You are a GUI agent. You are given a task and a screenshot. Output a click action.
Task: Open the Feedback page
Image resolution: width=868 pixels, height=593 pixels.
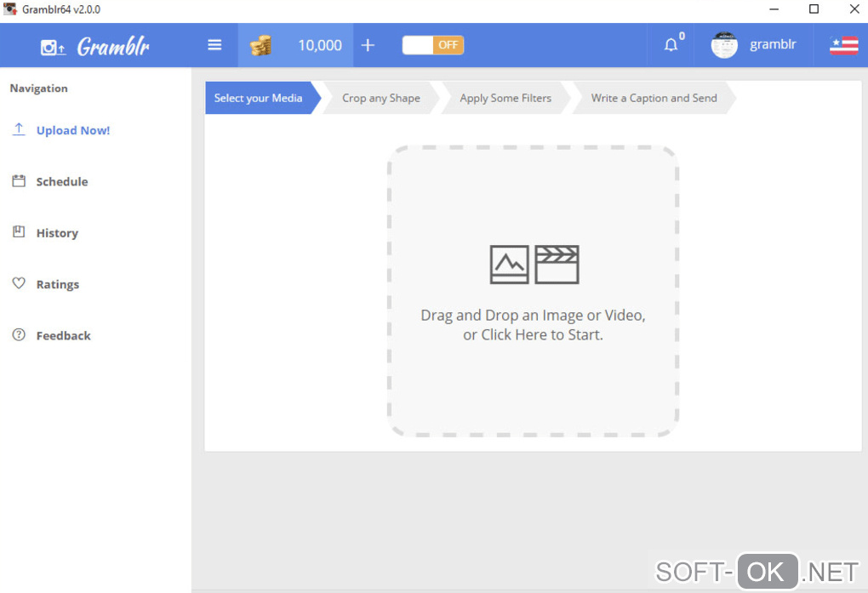[64, 335]
